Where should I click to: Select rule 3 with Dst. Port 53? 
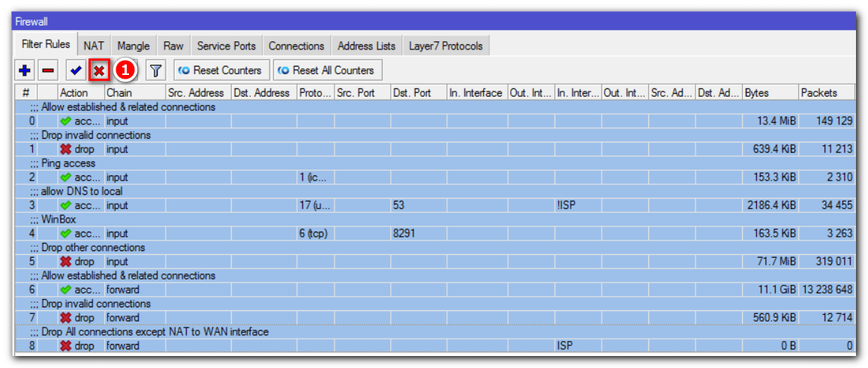(413, 205)
